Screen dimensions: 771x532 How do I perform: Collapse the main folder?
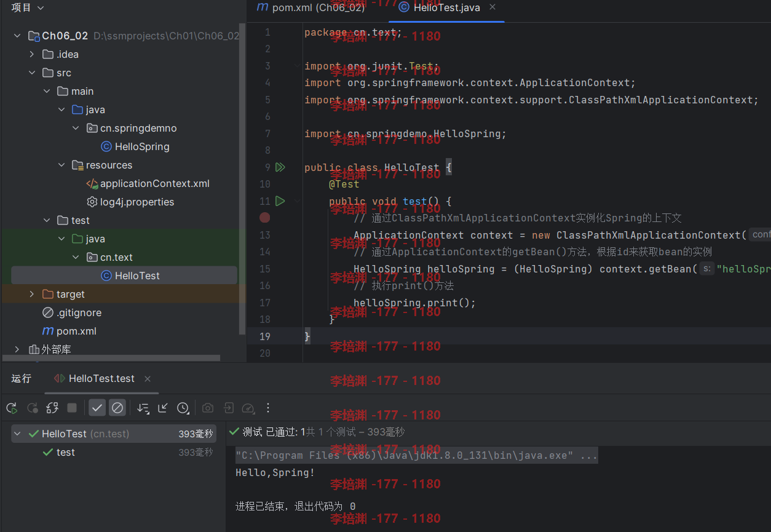[47, 91]
